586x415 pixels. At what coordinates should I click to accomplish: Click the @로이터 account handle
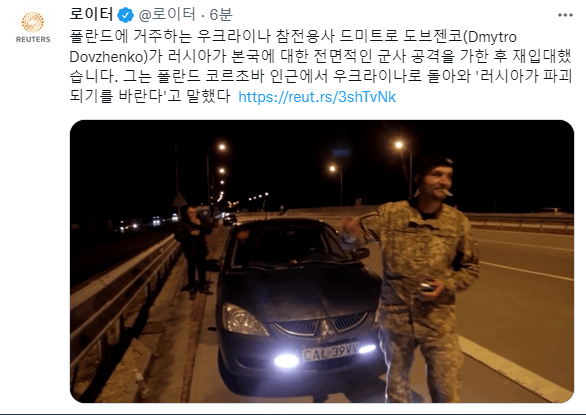(167, 15)
